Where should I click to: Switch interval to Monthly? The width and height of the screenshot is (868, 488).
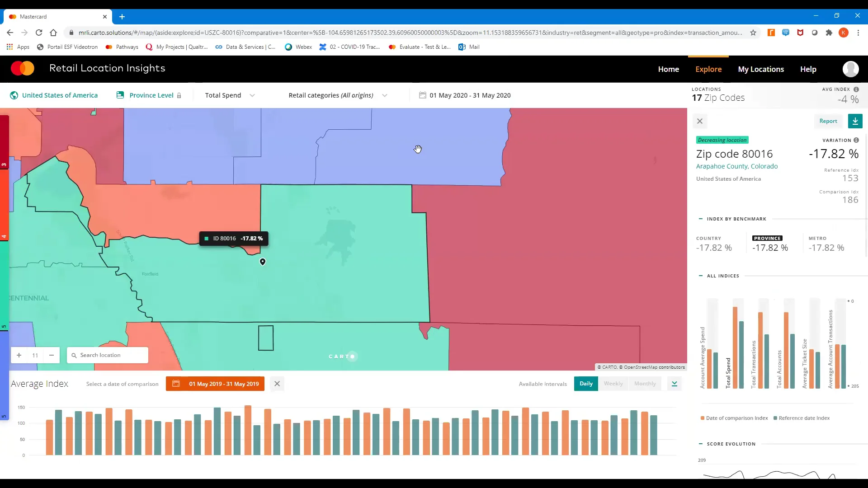(645, 383)
